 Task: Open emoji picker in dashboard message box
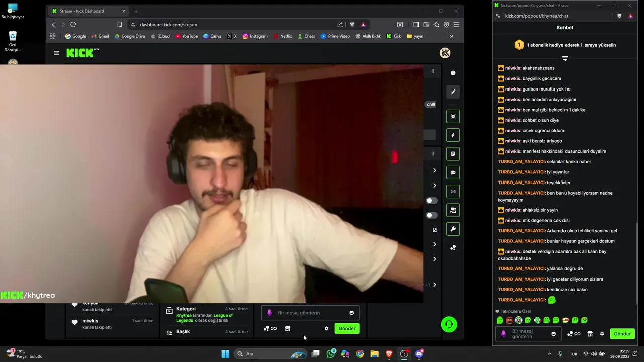(351, 313)
